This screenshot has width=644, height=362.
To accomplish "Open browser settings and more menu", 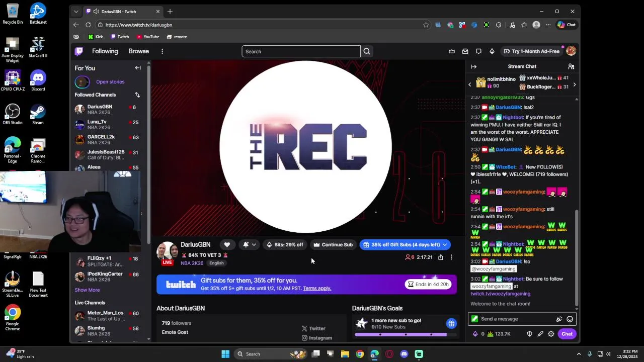I will click(548, 25).
